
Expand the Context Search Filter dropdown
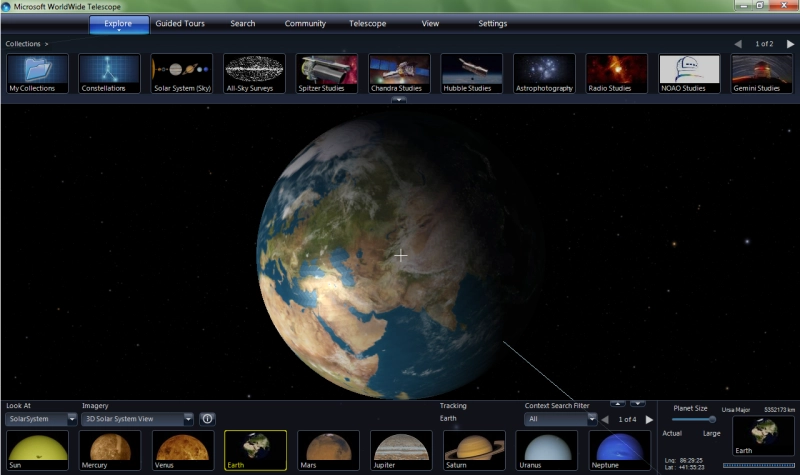pyautogui.click(x=591, y=419)
